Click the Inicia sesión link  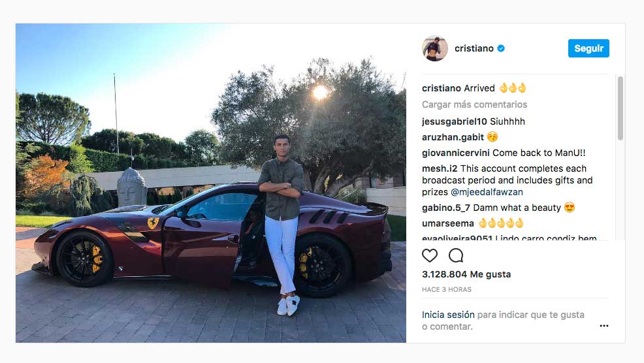pos(448,315)
